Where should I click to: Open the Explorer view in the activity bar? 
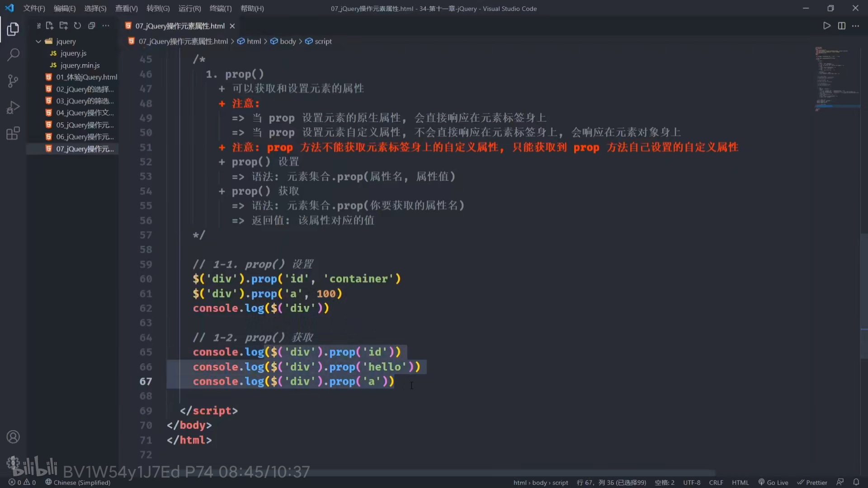coord(13,29)
